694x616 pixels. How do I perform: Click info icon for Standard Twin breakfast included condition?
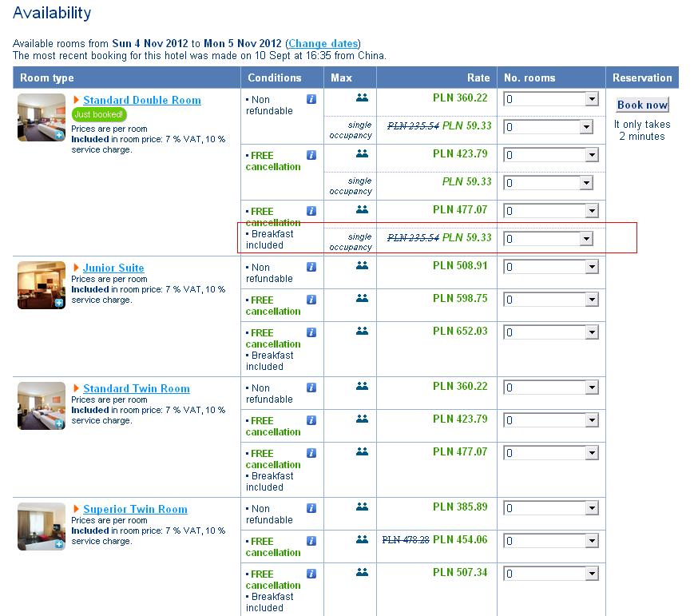[311, 453]
